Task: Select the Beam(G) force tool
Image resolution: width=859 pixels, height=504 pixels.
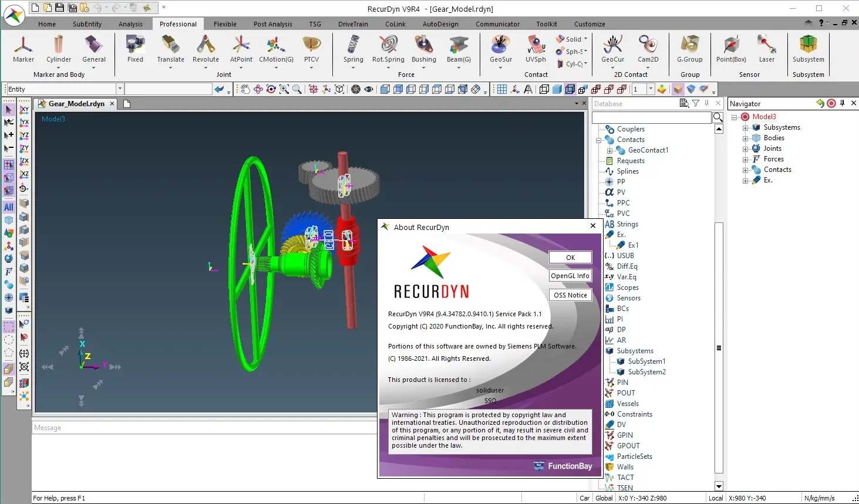Action: coord(459,49)
